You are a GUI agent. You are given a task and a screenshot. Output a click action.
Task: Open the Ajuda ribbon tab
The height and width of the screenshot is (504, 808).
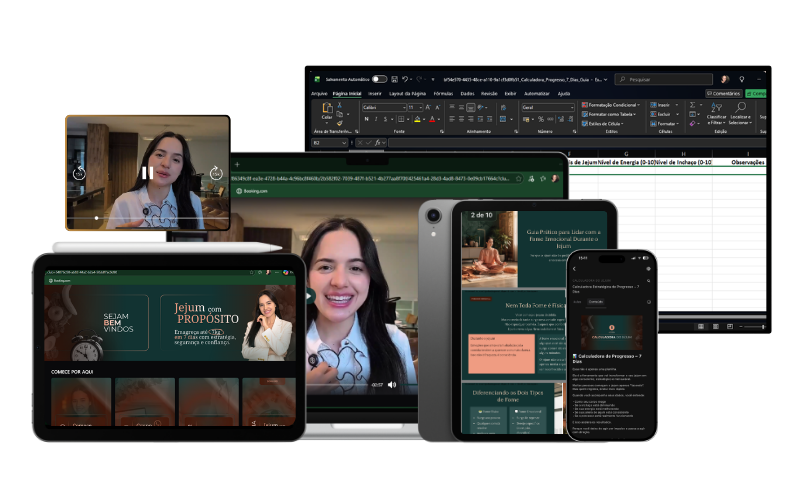564,94
